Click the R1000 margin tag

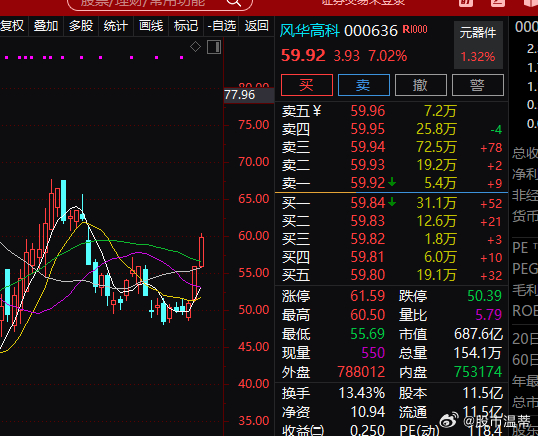tap(415, 30)
